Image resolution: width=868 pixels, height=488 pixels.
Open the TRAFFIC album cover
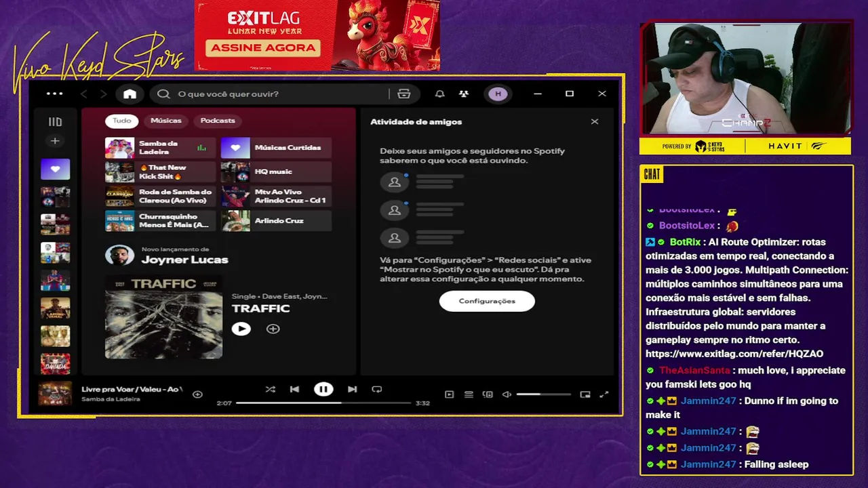pyautogui.click(x=163, y=317)
